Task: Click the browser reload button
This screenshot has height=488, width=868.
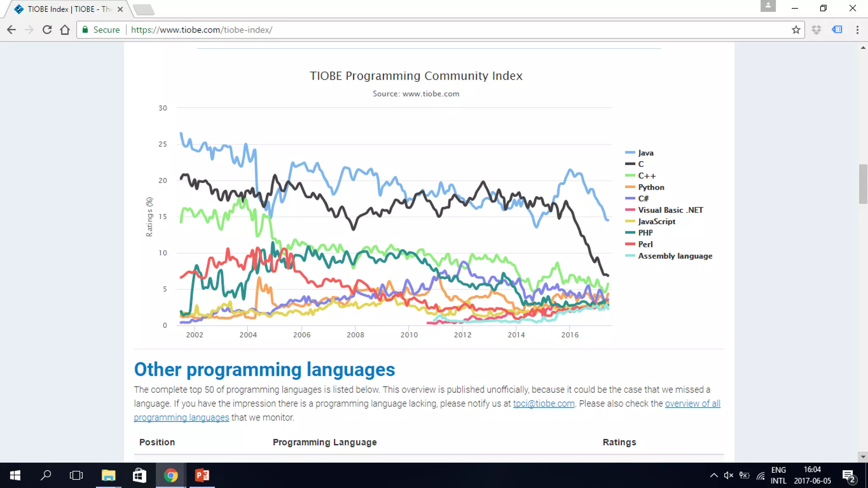Action: click(x=47, y=30)
